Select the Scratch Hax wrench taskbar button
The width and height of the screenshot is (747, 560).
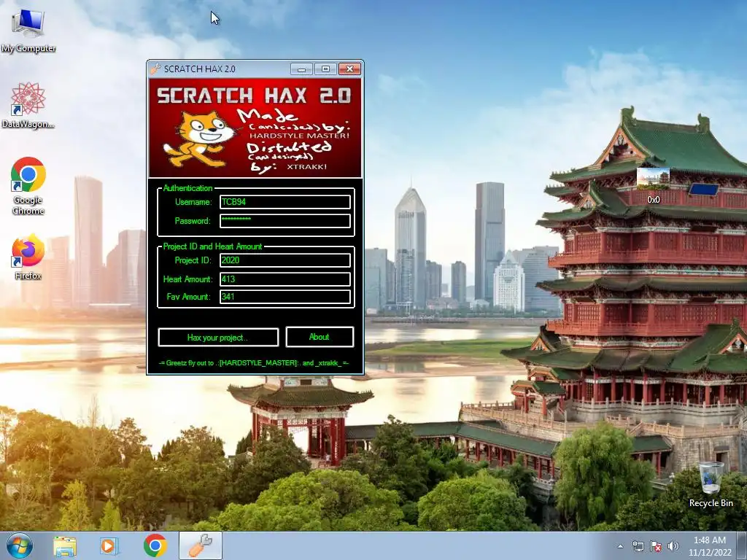click(x=201, y=545)
